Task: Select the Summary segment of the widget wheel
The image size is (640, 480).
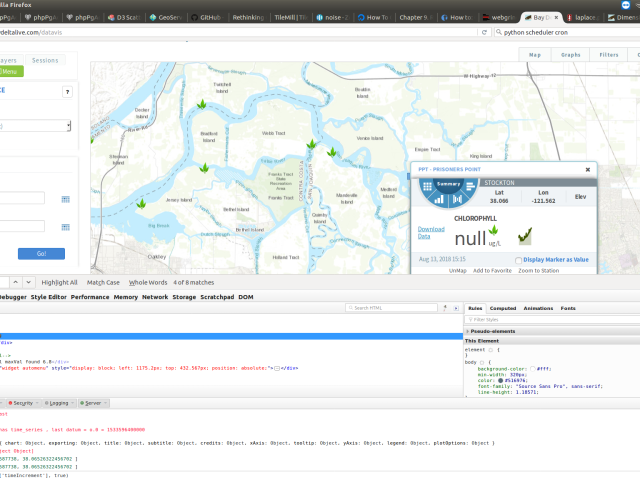Action: click(449, 184)
